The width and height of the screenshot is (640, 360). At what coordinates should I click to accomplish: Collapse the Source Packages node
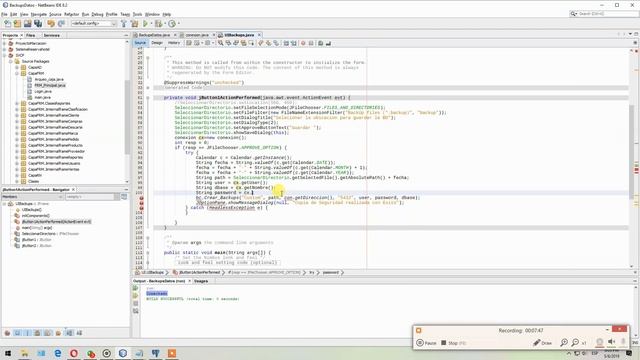(11, 61)
